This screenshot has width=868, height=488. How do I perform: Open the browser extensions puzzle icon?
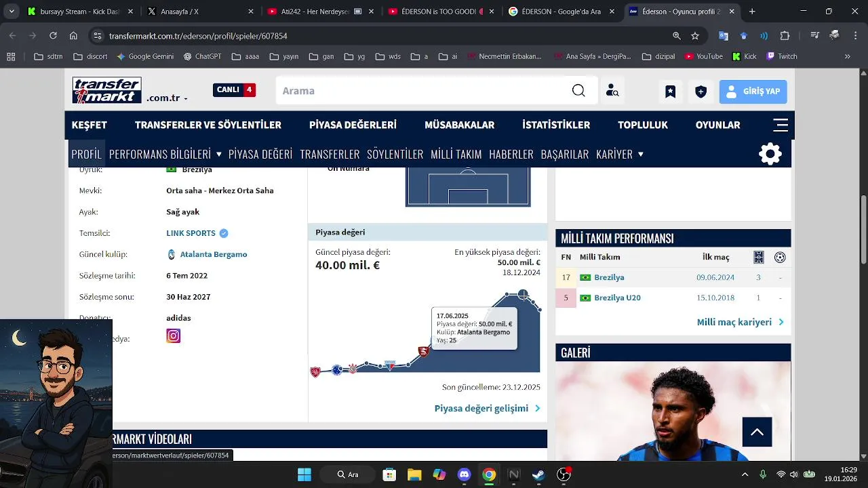coord(785,36)
